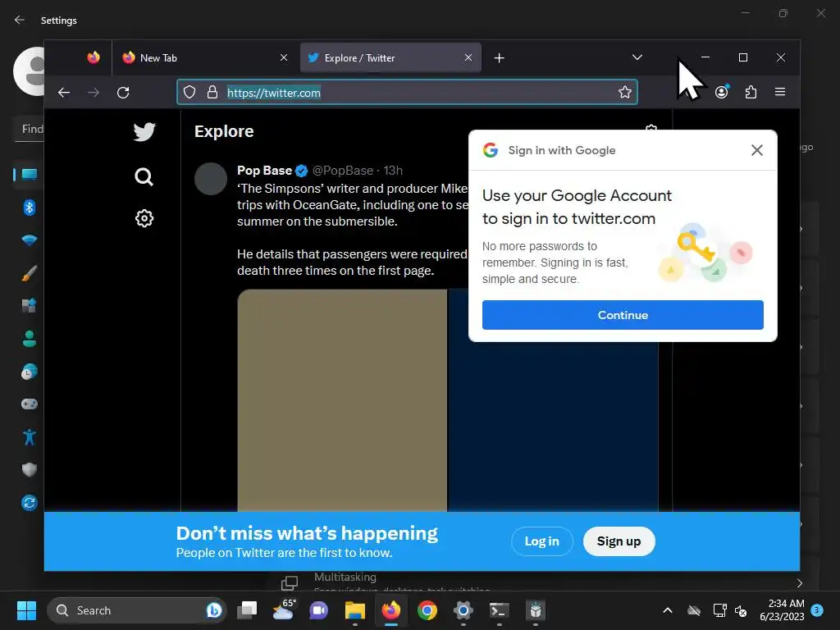
Task: Open Twitter search magnifier icon
Action: [144, 176]
